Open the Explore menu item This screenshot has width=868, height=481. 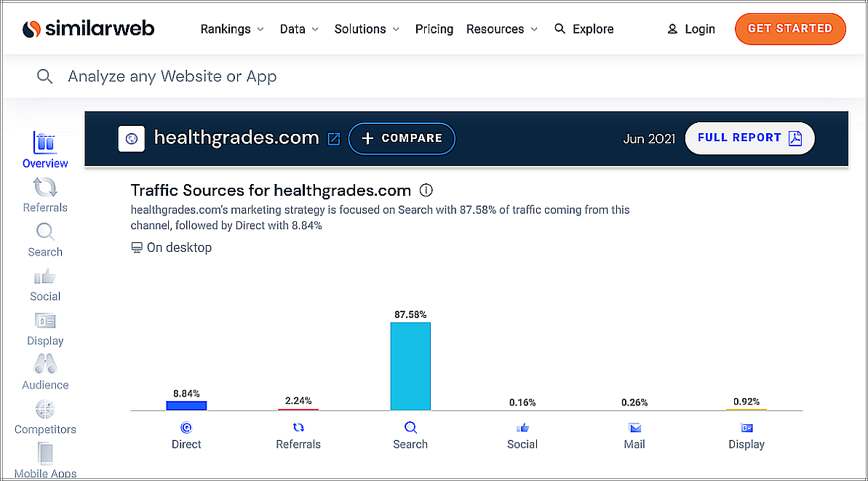[584, 29]
